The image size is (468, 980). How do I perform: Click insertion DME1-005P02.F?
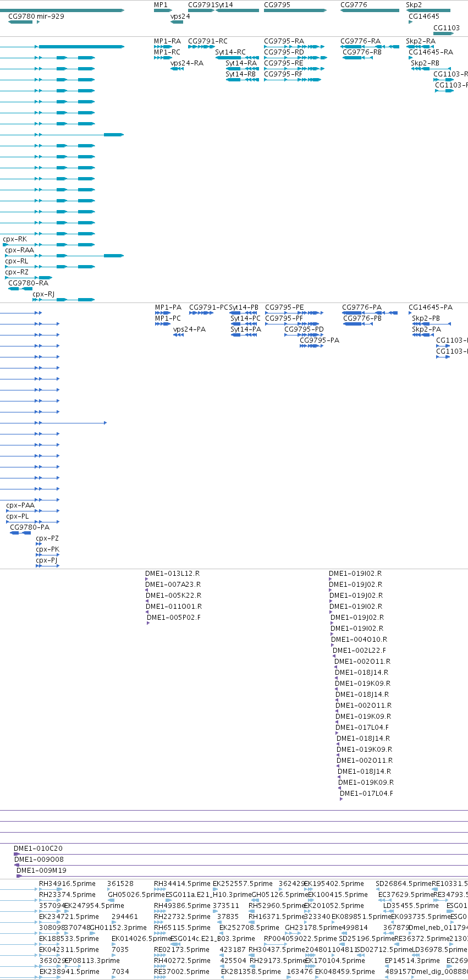point(174,618)
